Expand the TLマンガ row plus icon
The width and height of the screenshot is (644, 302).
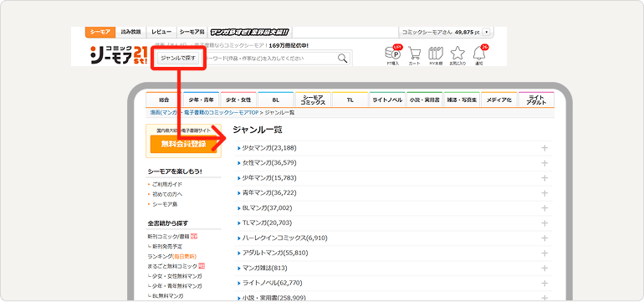(544, 223)
